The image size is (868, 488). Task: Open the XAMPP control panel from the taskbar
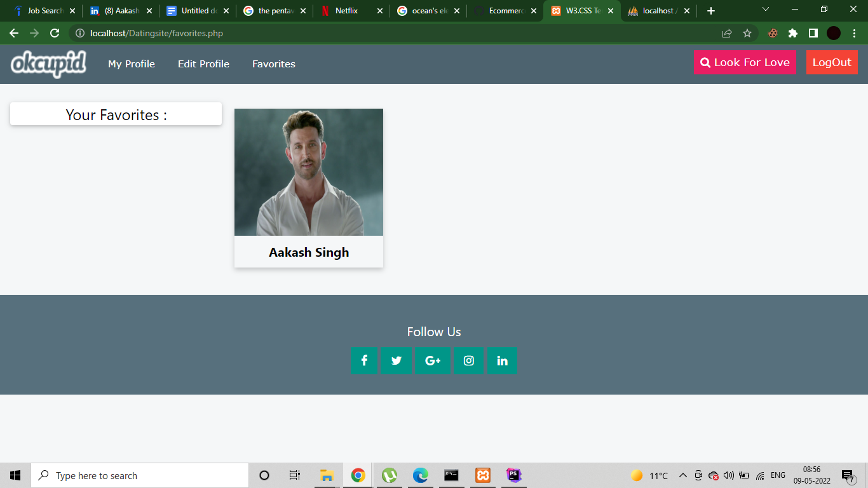pyautogui.click(x=482, y=475)
